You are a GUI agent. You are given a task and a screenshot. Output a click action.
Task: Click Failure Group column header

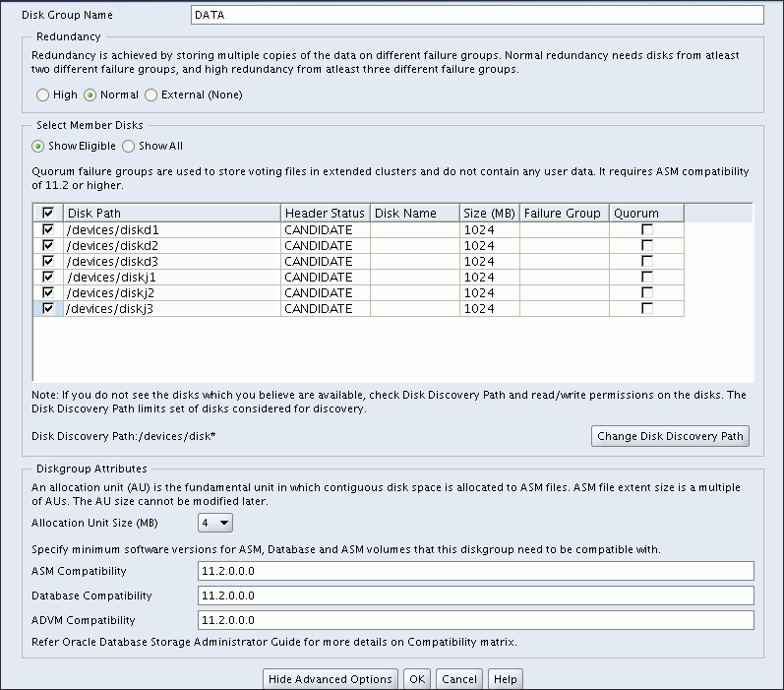[565, 214]
